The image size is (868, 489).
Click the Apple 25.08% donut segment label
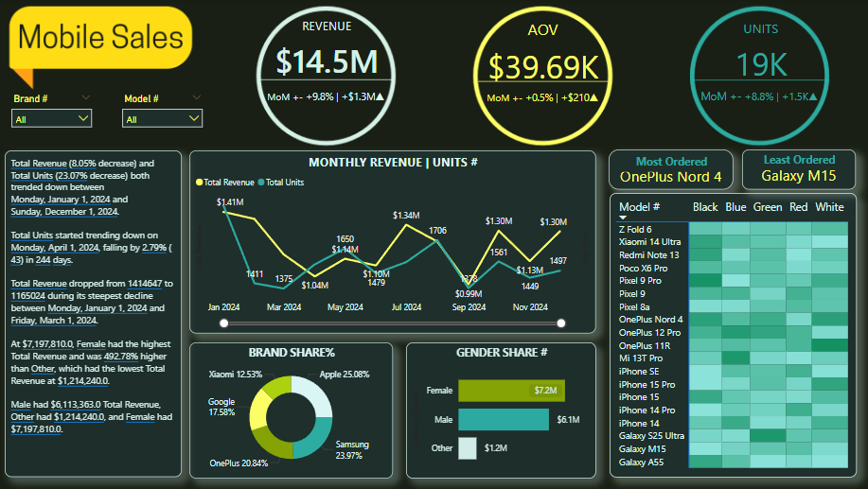coord(345,375)
